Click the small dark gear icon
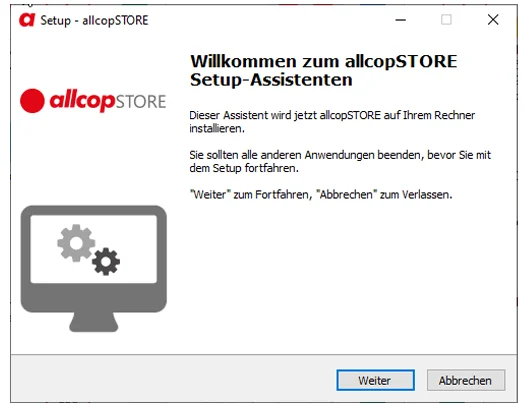The width and height of the screenshot is (528, 411). tap(106, 262)
